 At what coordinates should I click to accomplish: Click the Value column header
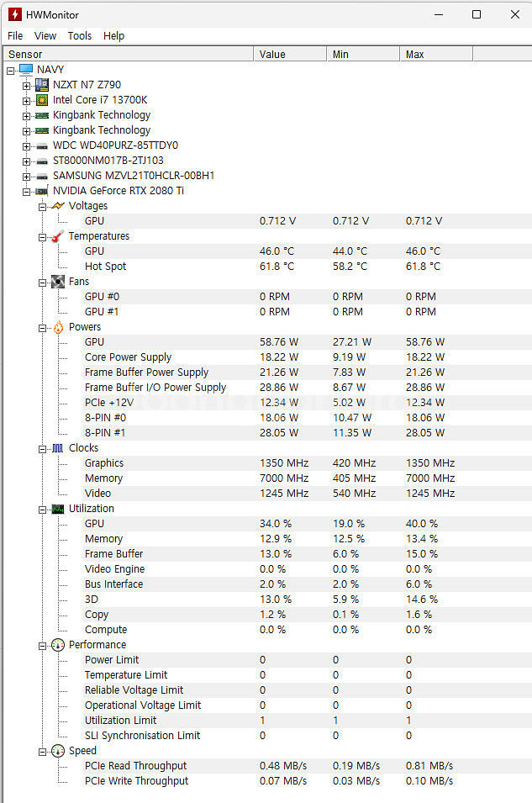click(x=289, y=54)
